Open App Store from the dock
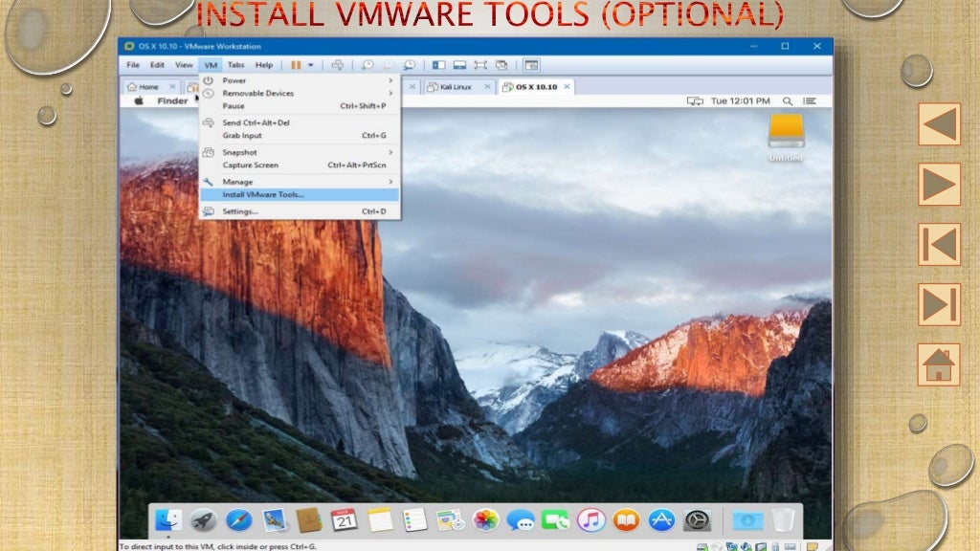Viewport: 980px width, 551px height. click(x=661, y=519)
